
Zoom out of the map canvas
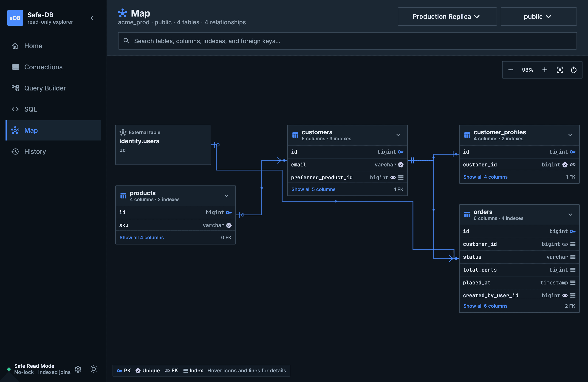pyautogui.click(x=511, y=70)
